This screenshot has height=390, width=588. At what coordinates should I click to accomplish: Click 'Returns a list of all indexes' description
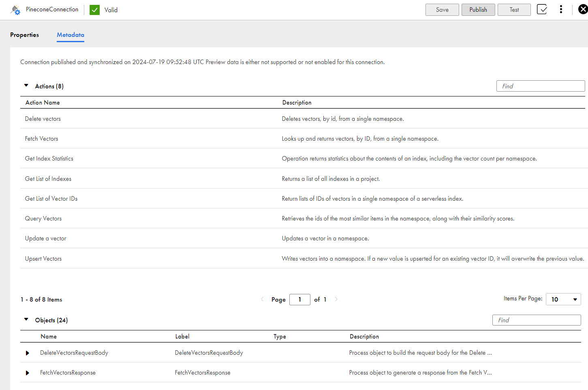(x=331, y=179)
